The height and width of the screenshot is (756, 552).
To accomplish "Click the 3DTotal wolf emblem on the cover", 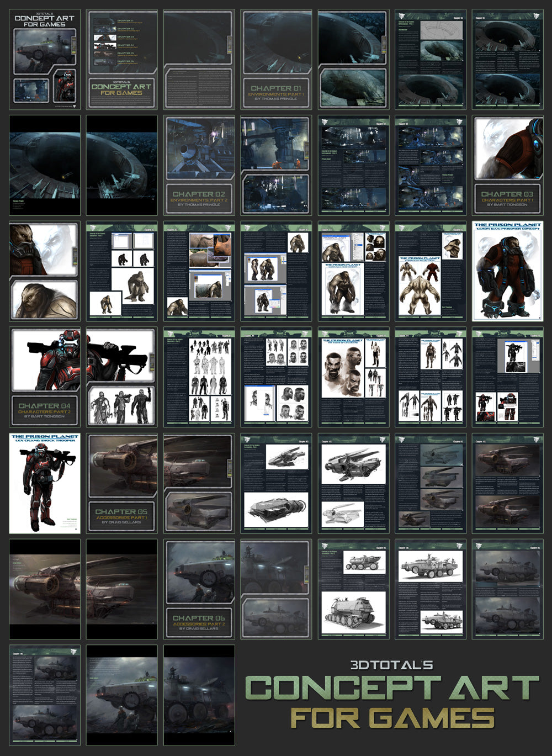I will pyautogui.click(x=74, y=105).
